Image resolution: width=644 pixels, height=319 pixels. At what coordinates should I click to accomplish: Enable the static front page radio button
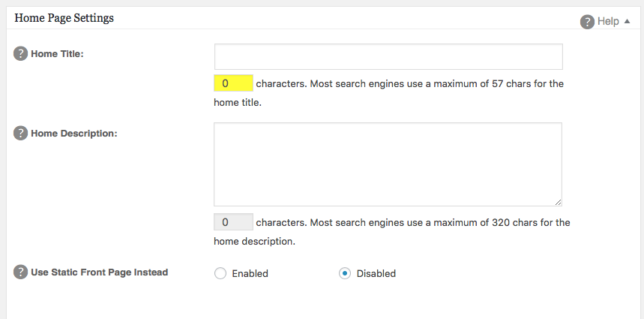pos(220,273)
